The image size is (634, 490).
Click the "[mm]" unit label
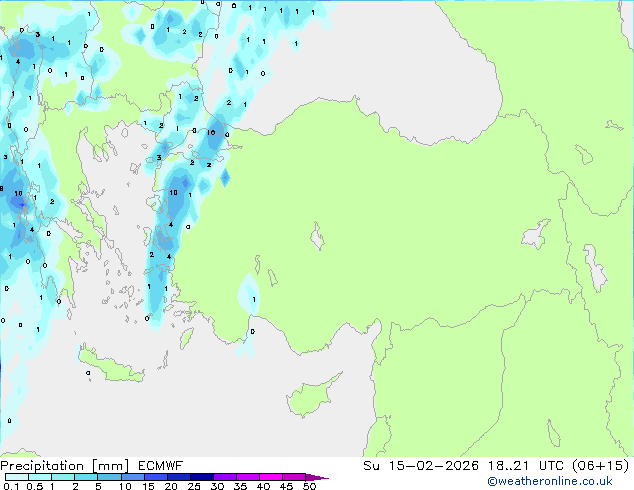(x=110, y=466)
